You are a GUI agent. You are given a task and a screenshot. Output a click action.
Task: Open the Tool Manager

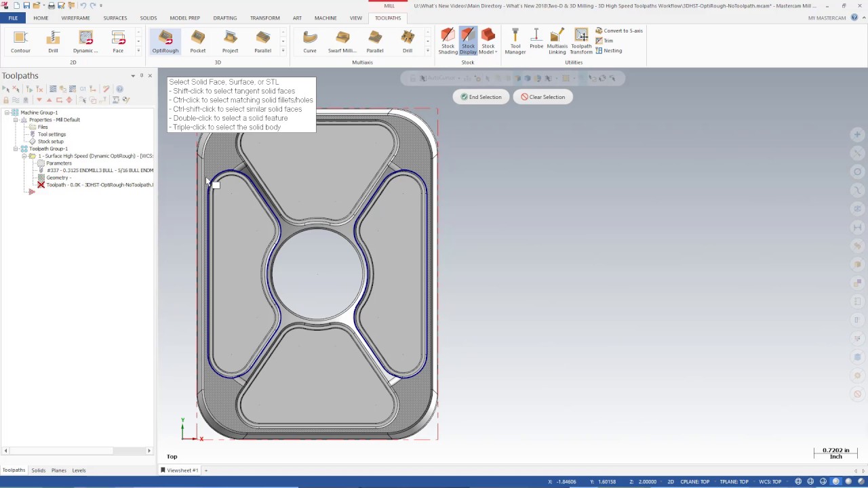[x=515, y=41]
